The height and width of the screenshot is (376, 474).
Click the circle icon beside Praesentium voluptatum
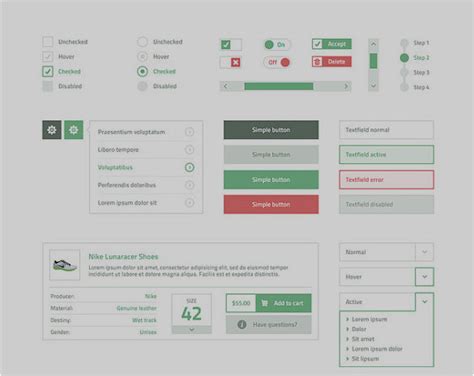click(x=189, y=132)
